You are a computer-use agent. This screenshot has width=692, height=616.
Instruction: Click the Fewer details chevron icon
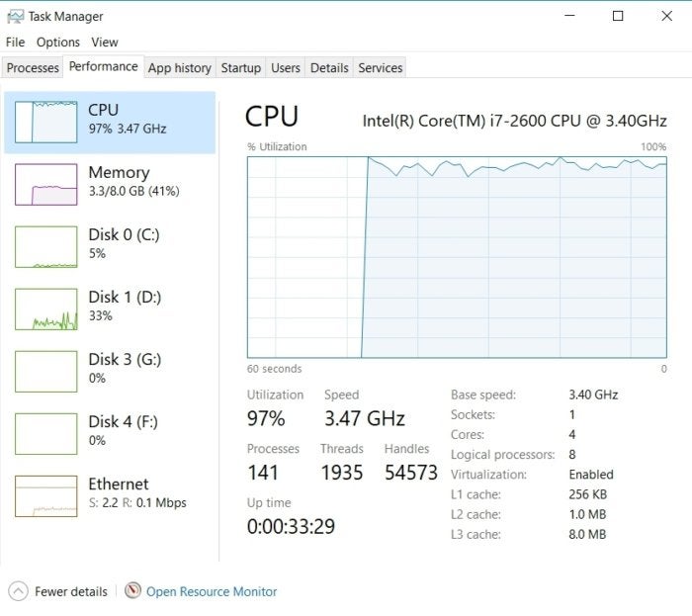pos(18,591)
